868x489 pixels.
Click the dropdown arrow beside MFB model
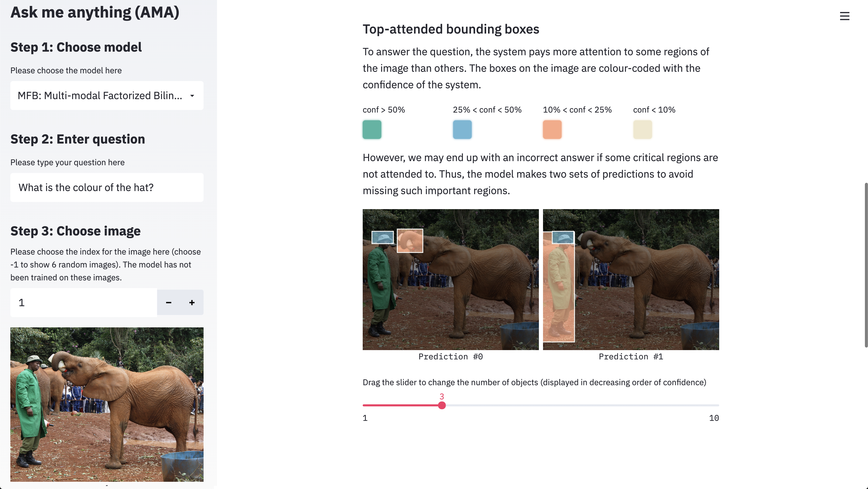pyautogui.click(x=192, y=96)
